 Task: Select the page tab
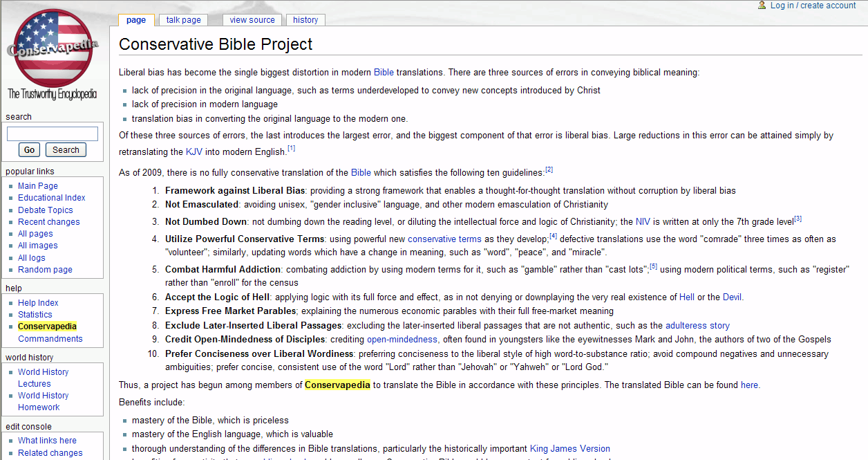point(136,20)
